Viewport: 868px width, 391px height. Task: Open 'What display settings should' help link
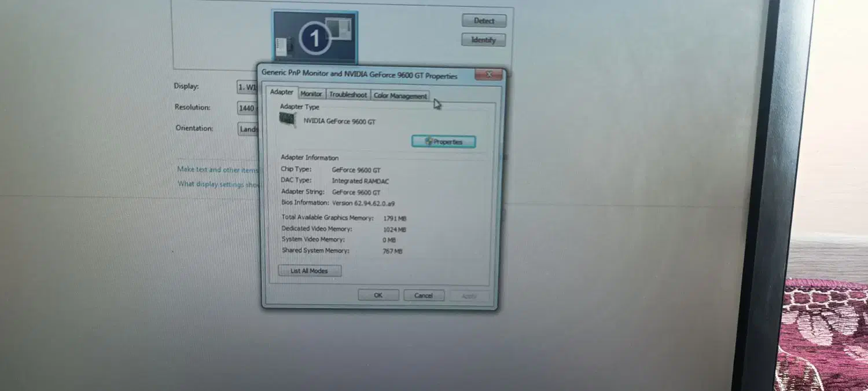[x=219, y=184]
